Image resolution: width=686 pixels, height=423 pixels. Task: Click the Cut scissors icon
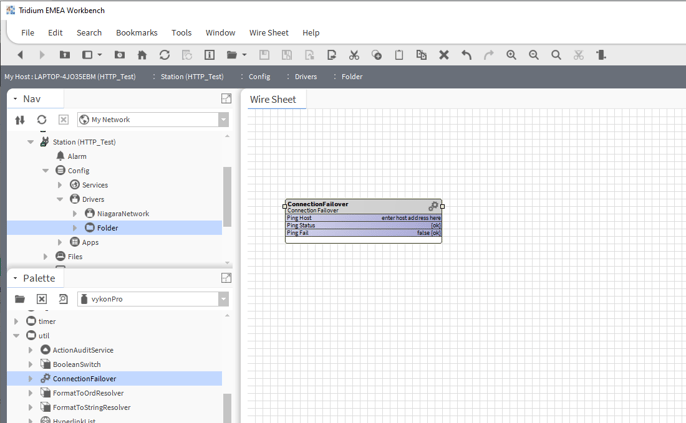tap(354, 55)
